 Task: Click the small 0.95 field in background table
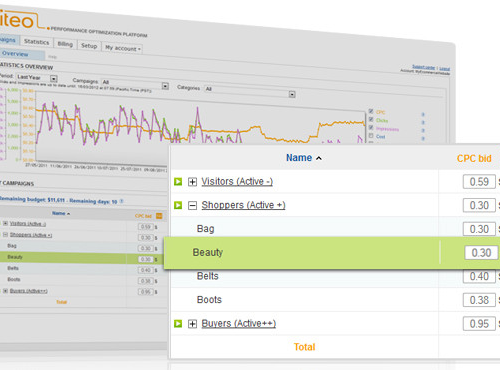(145, 292)
